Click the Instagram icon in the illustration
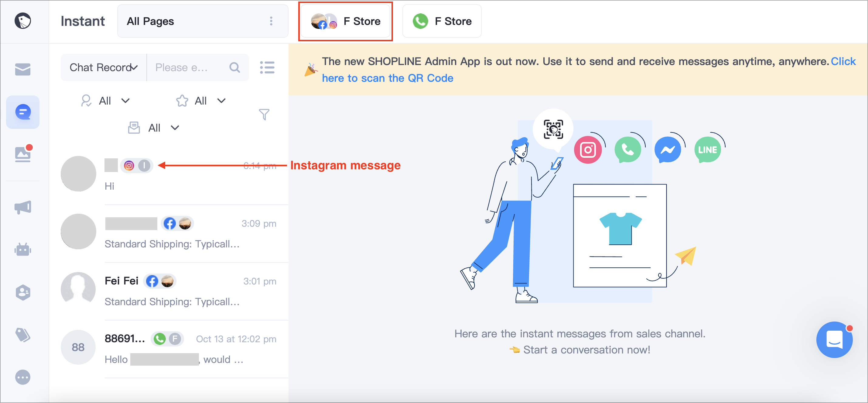Image resolution: width=868 pixels, height=403 pixels. (x=588, y=150)
